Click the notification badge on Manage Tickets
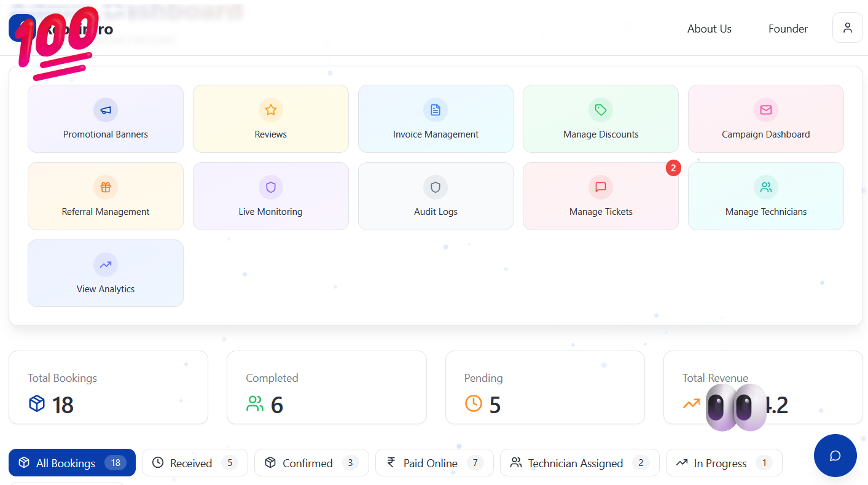 click(x=673, y=168)
